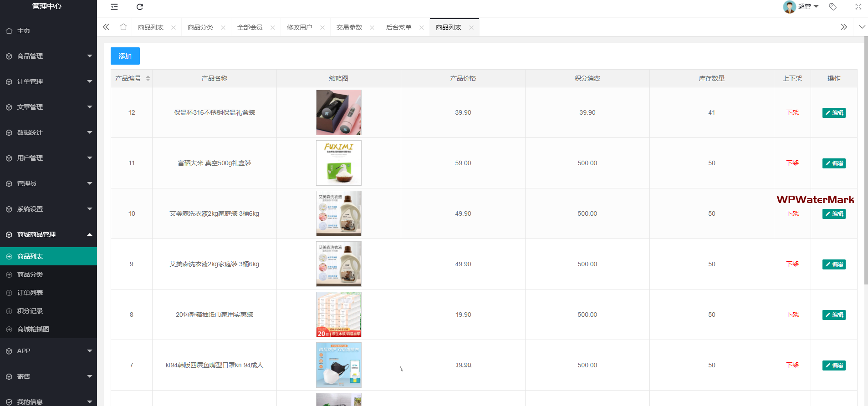Edit product 11 with 编辑 button
This screenshot has width=868, height=406.
833,163
